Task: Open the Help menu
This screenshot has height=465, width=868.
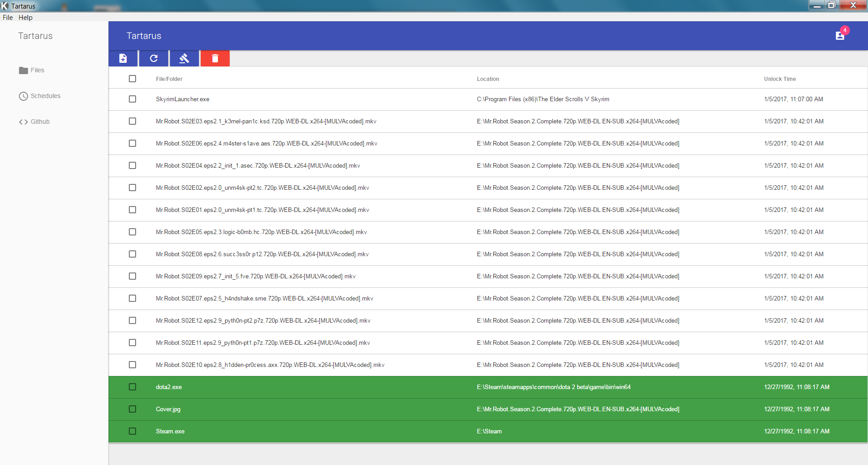Action: [25, 17]
